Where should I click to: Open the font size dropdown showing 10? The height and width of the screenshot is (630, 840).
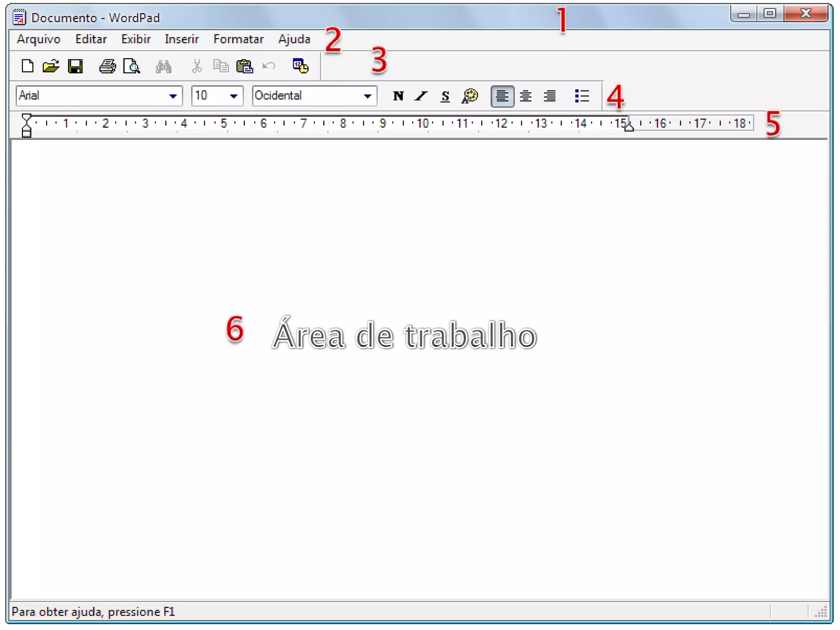(233, 96)
